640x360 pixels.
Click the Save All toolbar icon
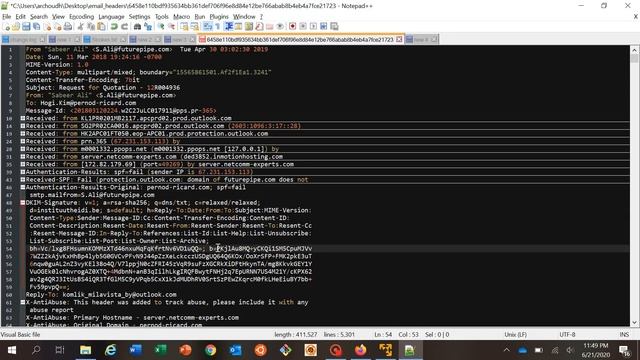coord(36,27)
